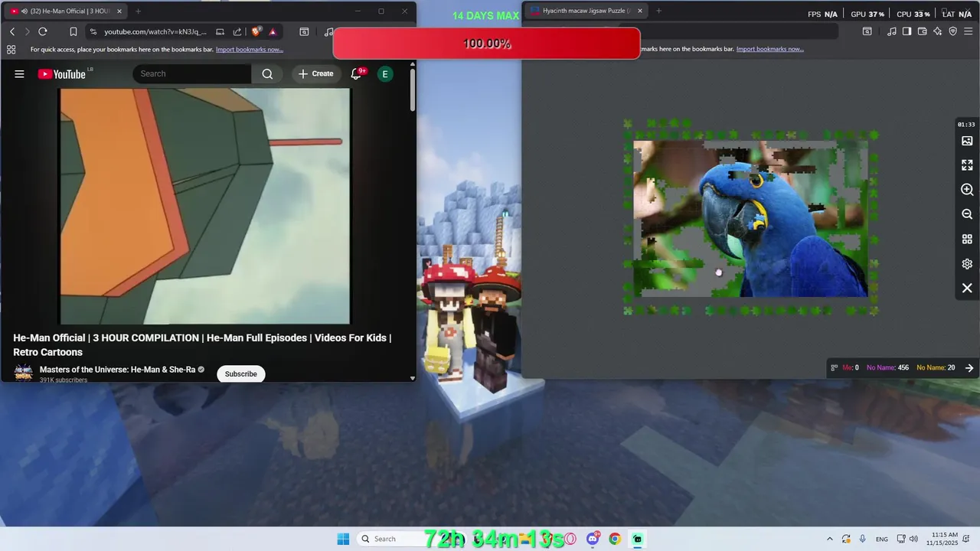Click the YouTube page vertical scrollbar
Viewport: 980px width, 551px height.
point(413,90)
